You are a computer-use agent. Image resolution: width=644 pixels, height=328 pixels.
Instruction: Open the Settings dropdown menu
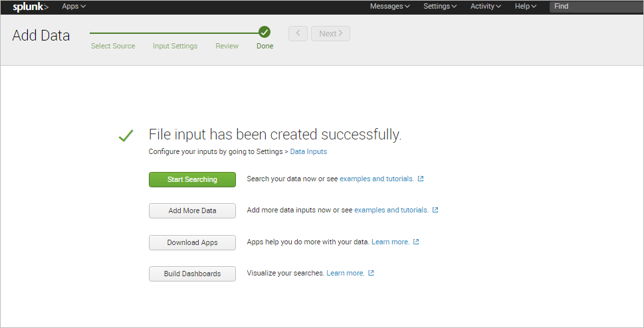click(x=440, y=7)
